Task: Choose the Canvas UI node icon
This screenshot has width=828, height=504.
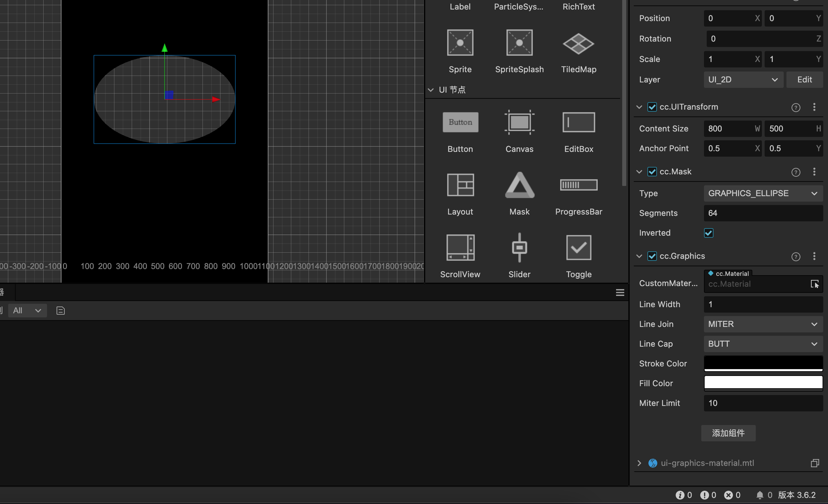Action: pyautogui.click(x=519, y=123)
